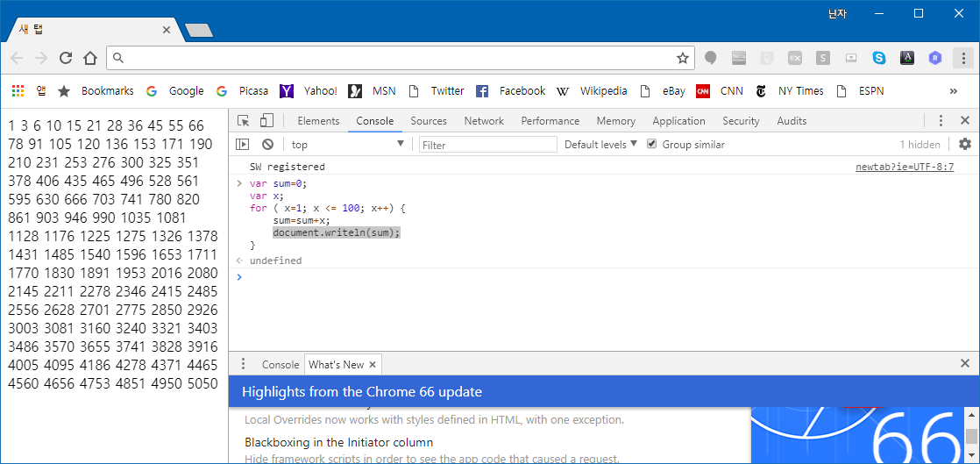Open a new browser tab button
980x464 pixels.
[x=199, y=30]
